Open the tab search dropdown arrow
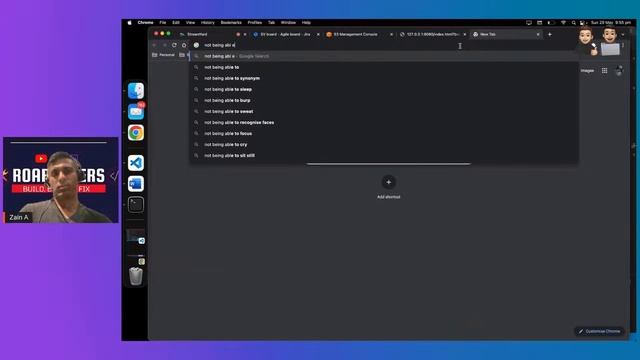 (623, 34)
